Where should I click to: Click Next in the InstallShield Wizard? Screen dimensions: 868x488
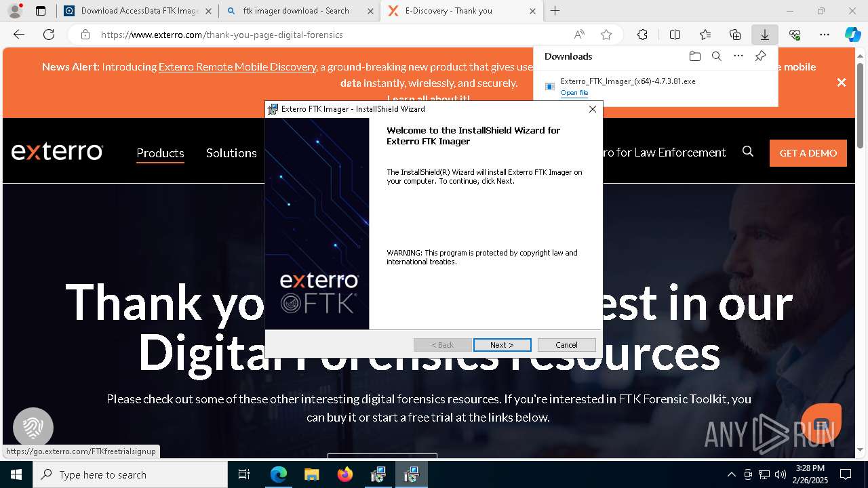click(x=502, y=345)
